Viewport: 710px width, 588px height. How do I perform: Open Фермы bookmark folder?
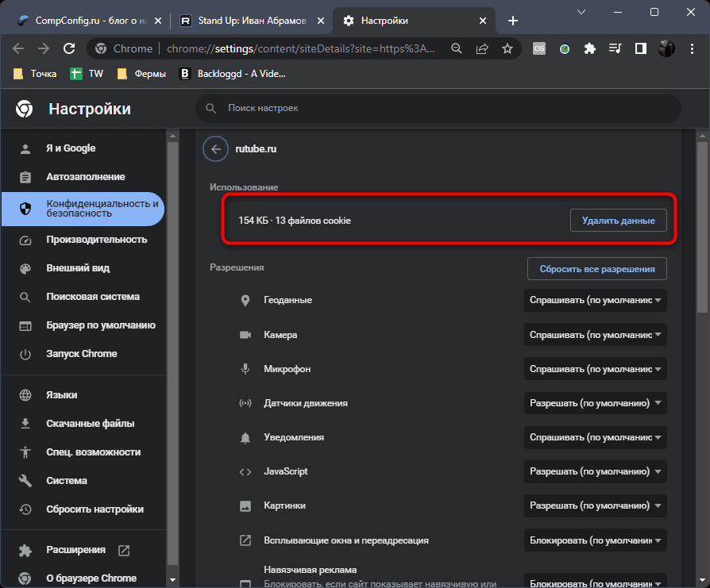tap(141, 74)
